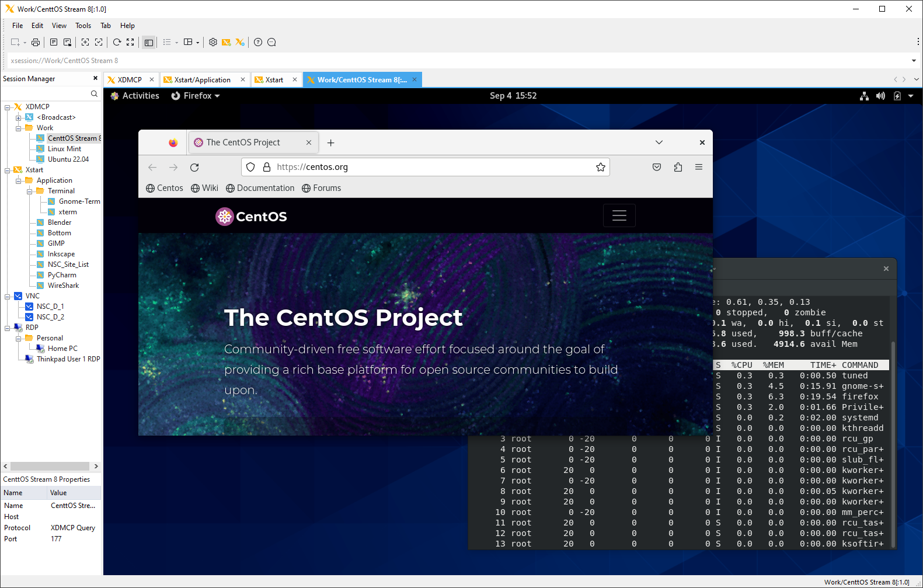Viewport: 923px width, 588px height.
Task: Toggle the CentOS site hamburger navigation
Action: click(619, 216)
